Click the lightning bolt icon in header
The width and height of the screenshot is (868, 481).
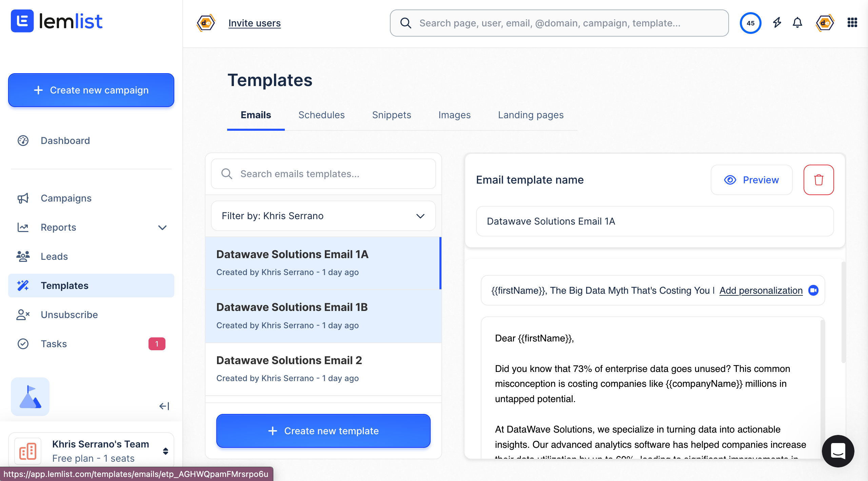[x=777, y=23]
